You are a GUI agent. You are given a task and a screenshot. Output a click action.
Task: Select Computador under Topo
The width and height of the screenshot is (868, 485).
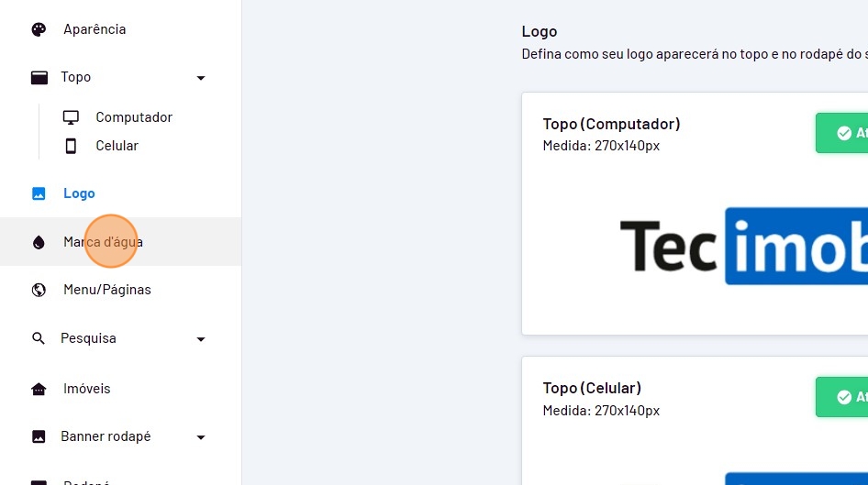pyautogui.click(x=134, y=117)
